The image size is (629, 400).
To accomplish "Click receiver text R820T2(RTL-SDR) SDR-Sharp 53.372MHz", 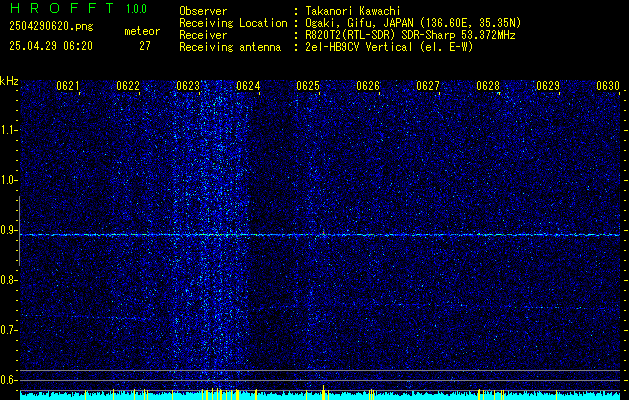I will (x=410, y=35).
